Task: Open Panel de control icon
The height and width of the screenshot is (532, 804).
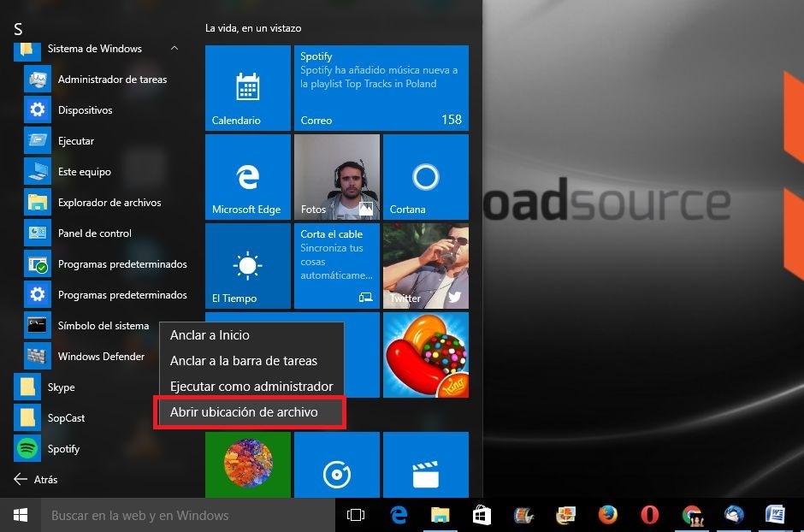Action: click(x=38, y=233)
